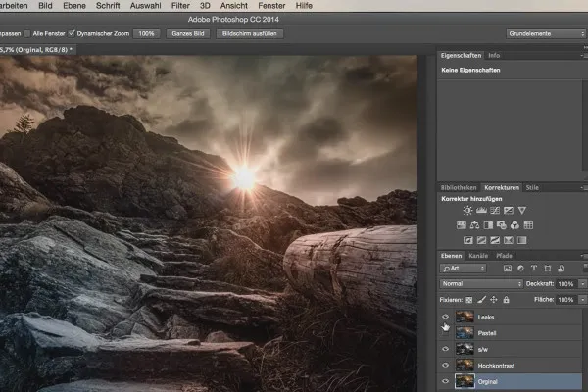Disable the Dynamischer Zoom checkbox

click(72, 32)
